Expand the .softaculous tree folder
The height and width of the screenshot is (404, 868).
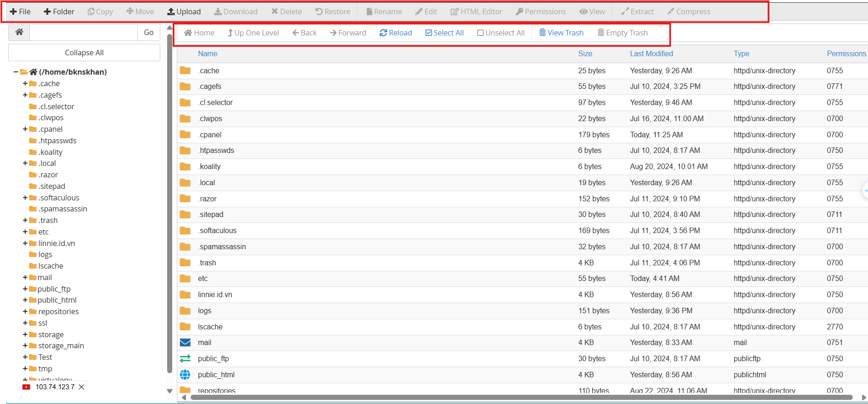25,198
